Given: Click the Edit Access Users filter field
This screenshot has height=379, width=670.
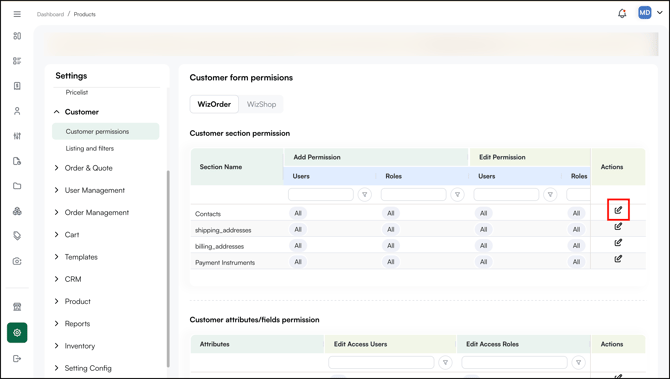Looking at the screenshot, I should coord(381,362).
